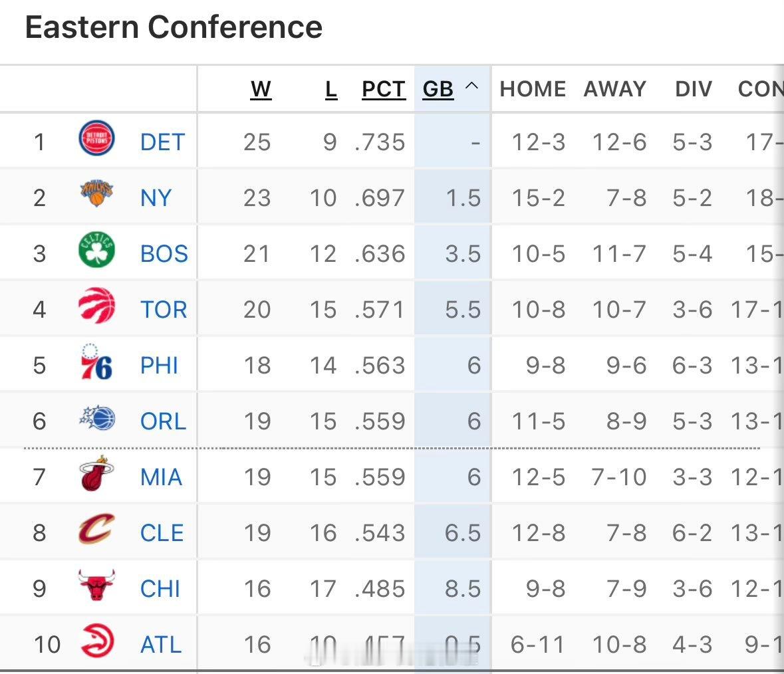Click the Chicago Bulls logo
784x674 pixels.
pos(97,587)
